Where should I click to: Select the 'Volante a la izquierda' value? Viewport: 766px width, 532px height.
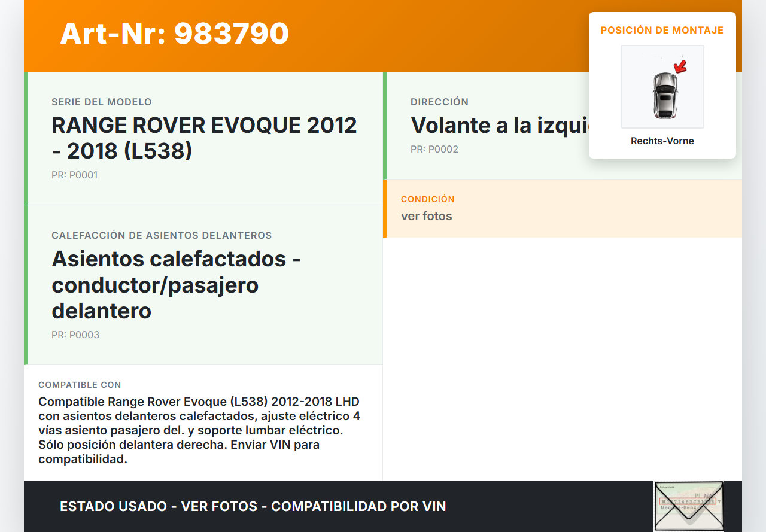click(x=500, y=126)
